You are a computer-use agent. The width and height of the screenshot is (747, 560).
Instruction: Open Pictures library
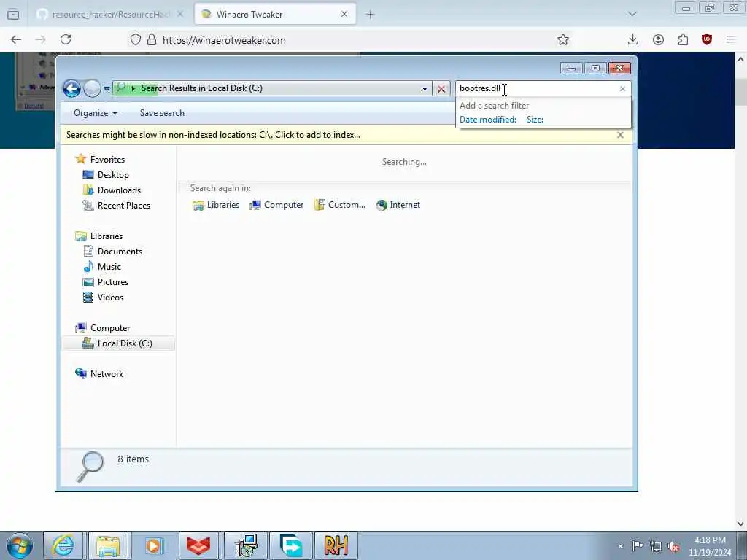pos(106,282)
